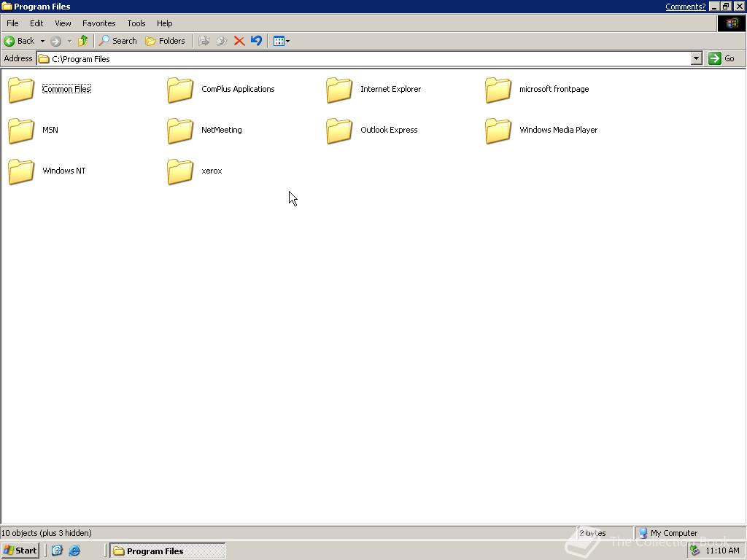Select the Common Files folder icon
The image size is (747, 560).
(21, 90)
